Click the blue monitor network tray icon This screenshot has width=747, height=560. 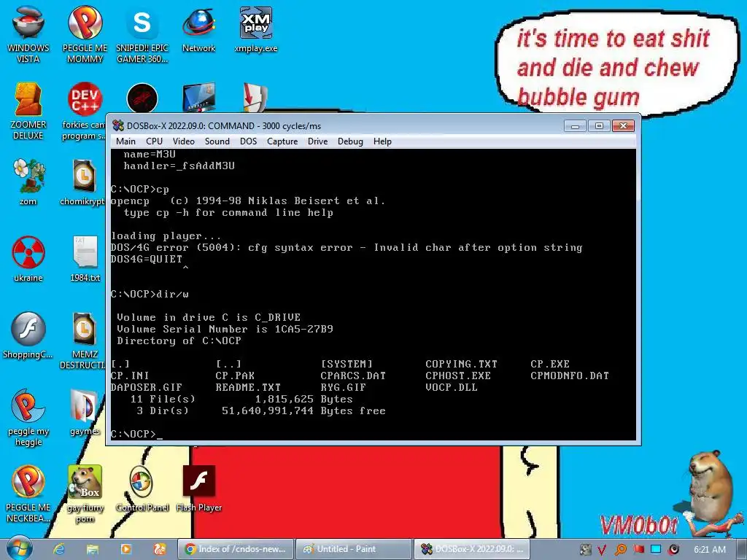(x=656, y=550)
